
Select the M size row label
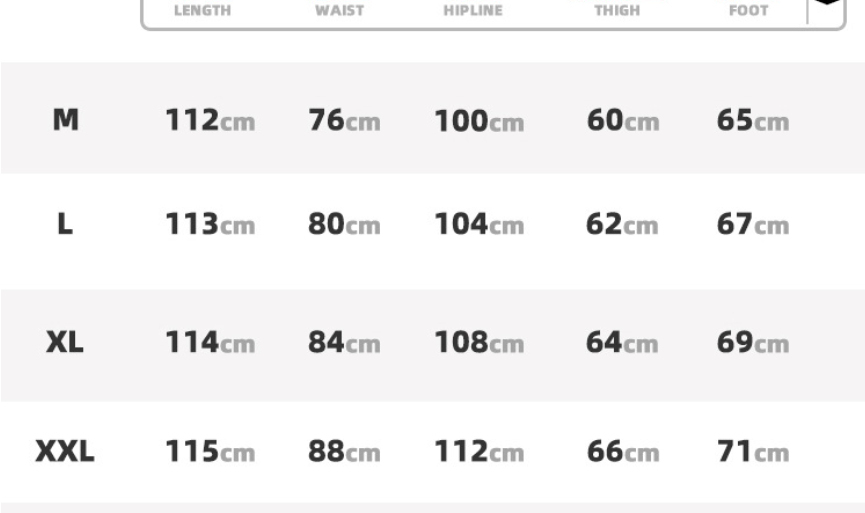[66, 120]
